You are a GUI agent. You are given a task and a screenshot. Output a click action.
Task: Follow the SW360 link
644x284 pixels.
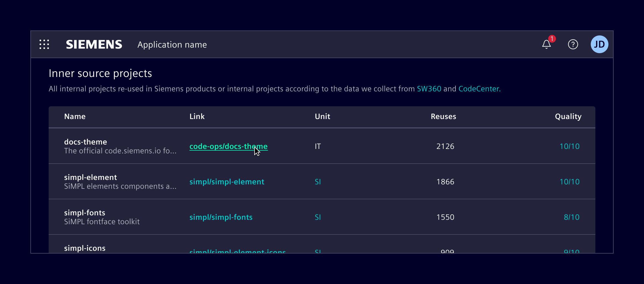[429, 89]
